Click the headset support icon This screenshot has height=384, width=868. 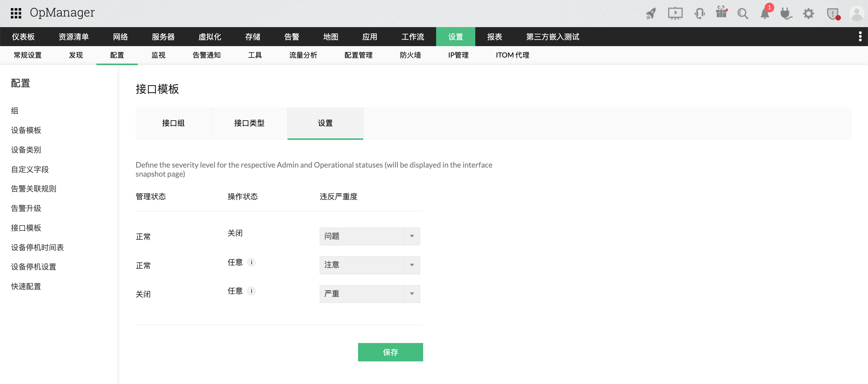click(x=700, y=14)
